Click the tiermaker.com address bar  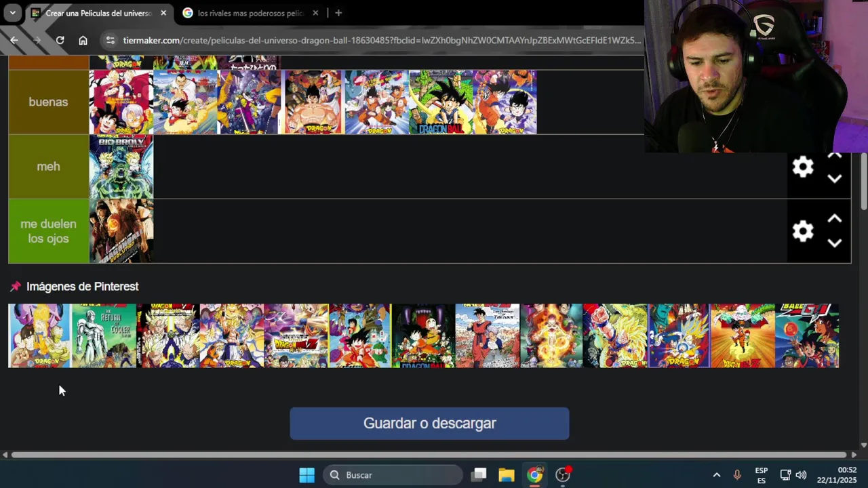[x=382, y=40]
